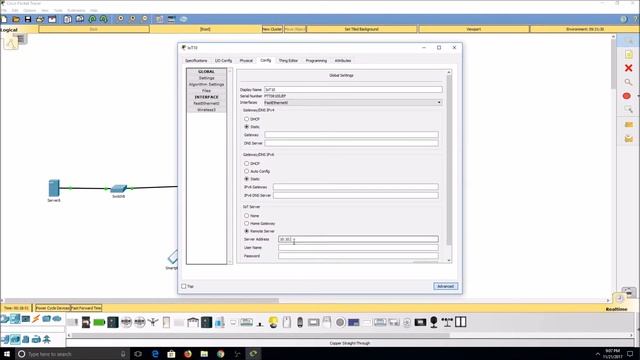The width and height of the screenshot is (640, 360).
Task: Click the Advanced button
Action: (445, 286)
